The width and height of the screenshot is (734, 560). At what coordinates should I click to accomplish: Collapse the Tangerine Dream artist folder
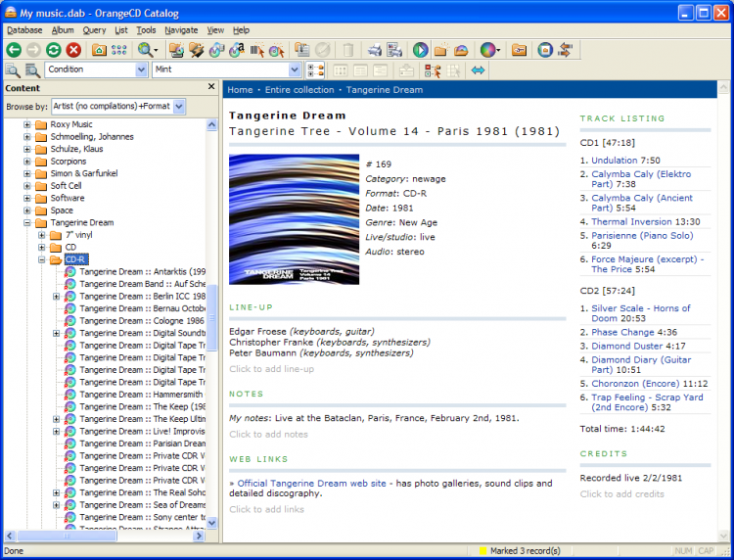coord(27,223)
